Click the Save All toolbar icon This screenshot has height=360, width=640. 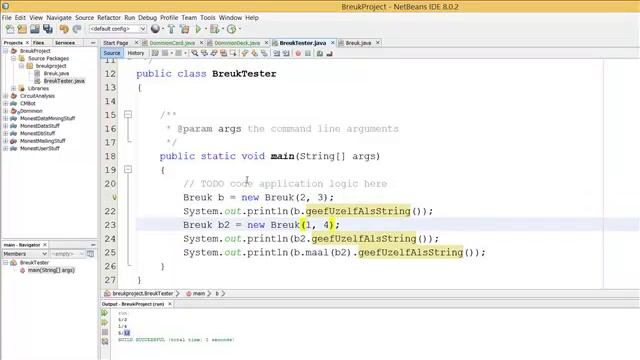coord(48,29)
